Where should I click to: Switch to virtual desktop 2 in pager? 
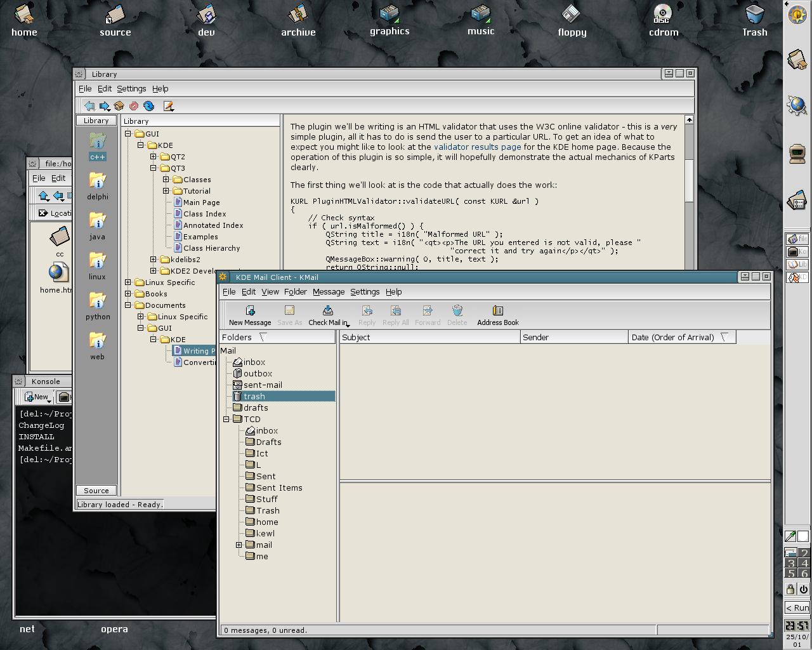804,553
